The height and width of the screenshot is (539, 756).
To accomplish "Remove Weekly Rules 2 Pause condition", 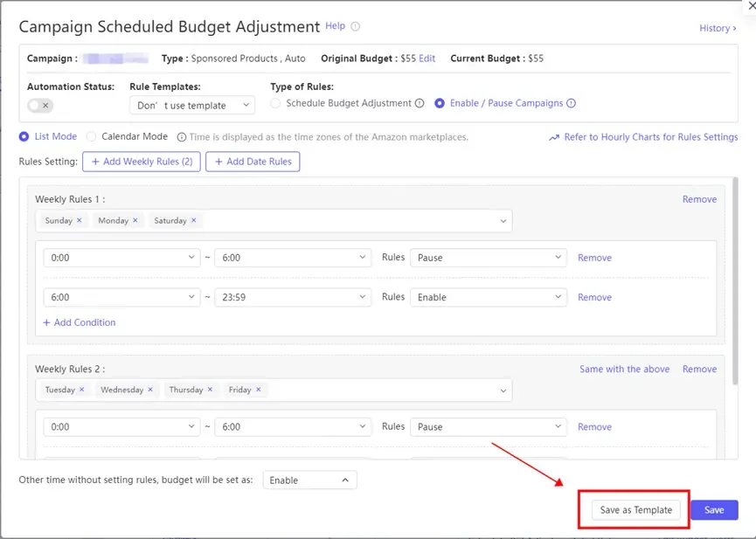I will click(x=594, y=426).
